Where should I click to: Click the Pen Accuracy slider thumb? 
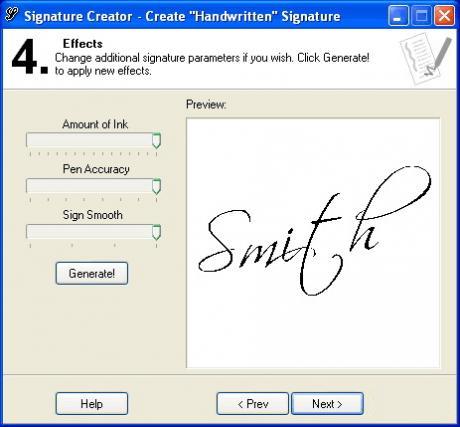[x=156, y=186]
